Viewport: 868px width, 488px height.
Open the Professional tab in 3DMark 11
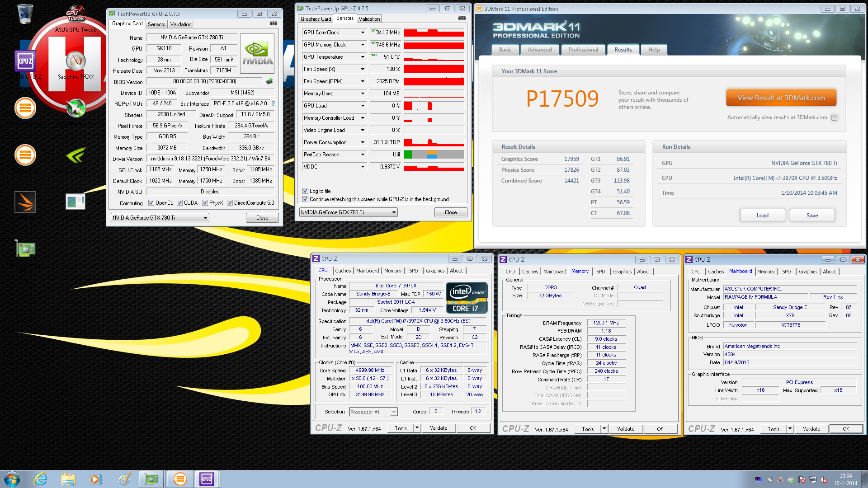[x=583, y=50]
